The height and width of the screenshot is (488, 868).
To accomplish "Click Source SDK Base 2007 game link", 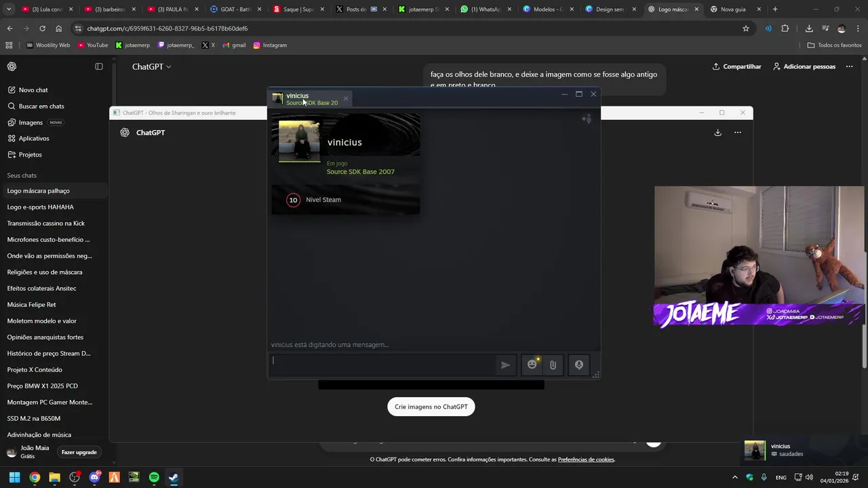I will pos(360,171).
